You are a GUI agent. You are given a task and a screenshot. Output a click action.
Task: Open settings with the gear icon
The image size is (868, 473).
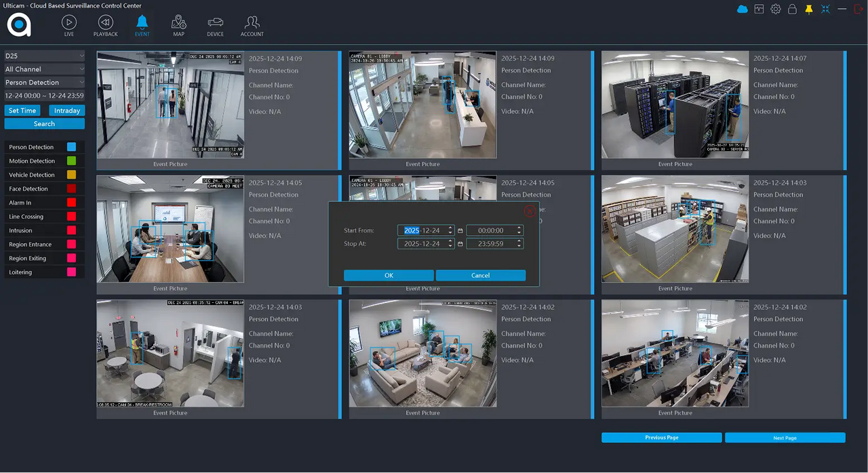pos(775,9)
